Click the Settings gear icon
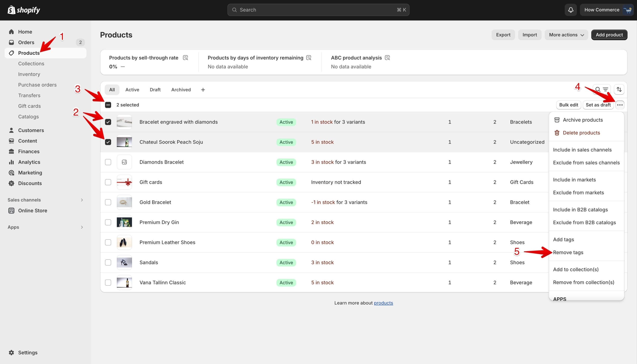 click(11, 353)
